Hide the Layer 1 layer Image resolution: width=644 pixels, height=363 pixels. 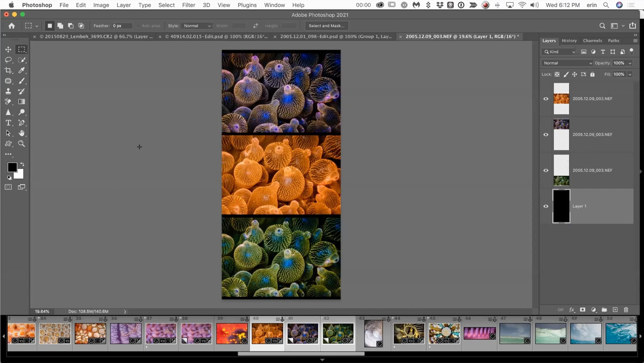click(546, 206)
